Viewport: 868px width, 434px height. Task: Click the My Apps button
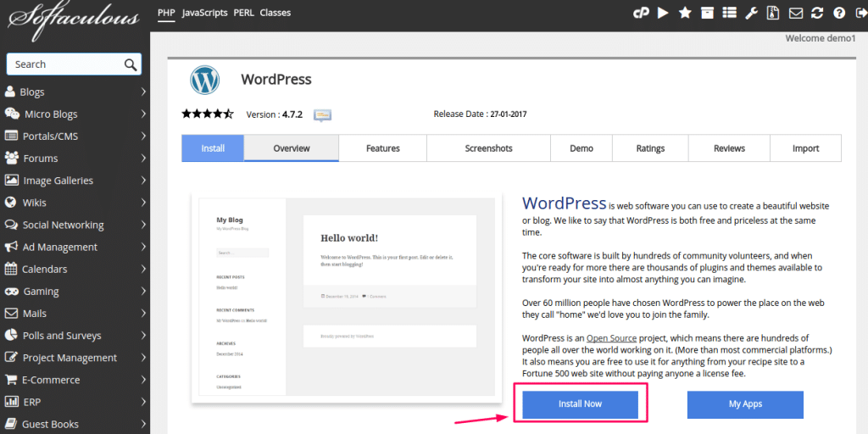click(745, 404)
